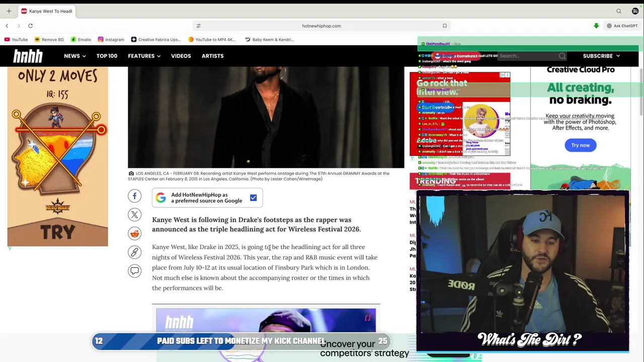Open comments with speech bubble icon

tap(134, 271)
